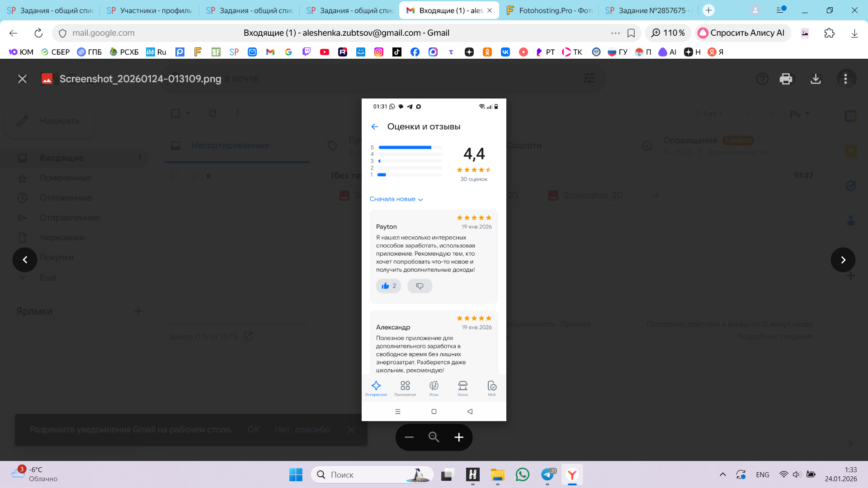Download the Screenshot_20260124-013109.png attachment
This screenshot has height=488, width=868.
(816, 79)
